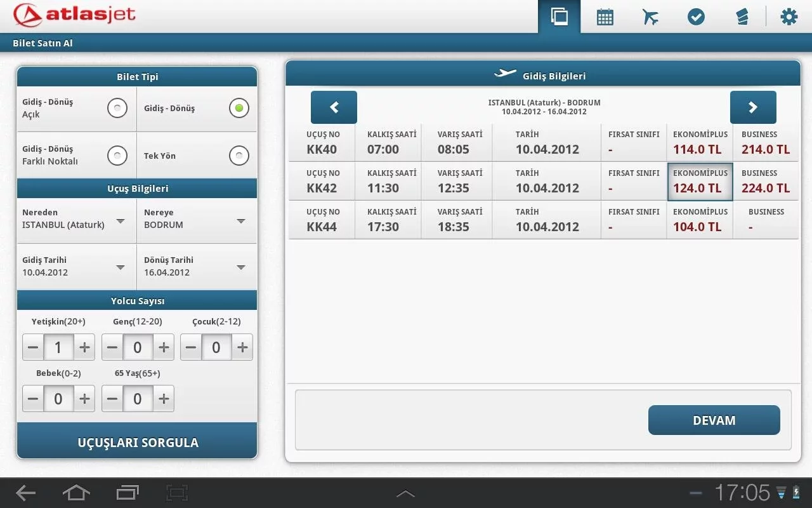Tap flight number KK42
Image resolution: width=812 pixels, height=508 pixels.
coord(322,188)
